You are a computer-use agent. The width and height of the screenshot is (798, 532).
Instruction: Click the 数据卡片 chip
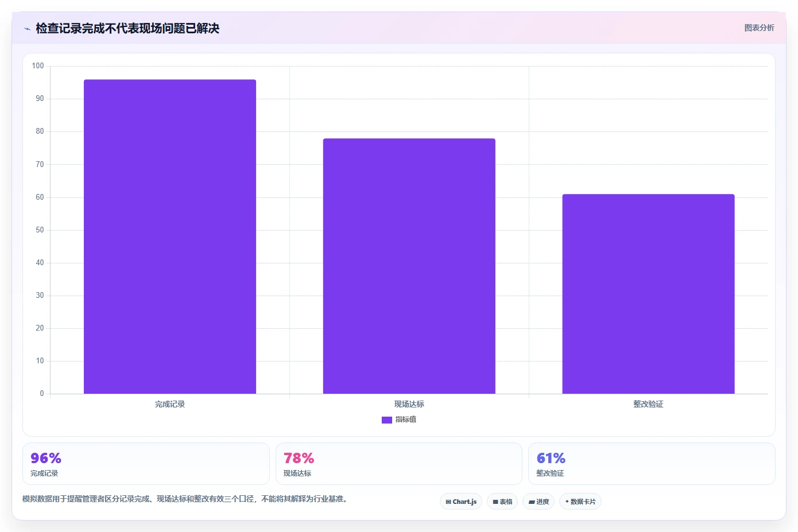[580, 502]
